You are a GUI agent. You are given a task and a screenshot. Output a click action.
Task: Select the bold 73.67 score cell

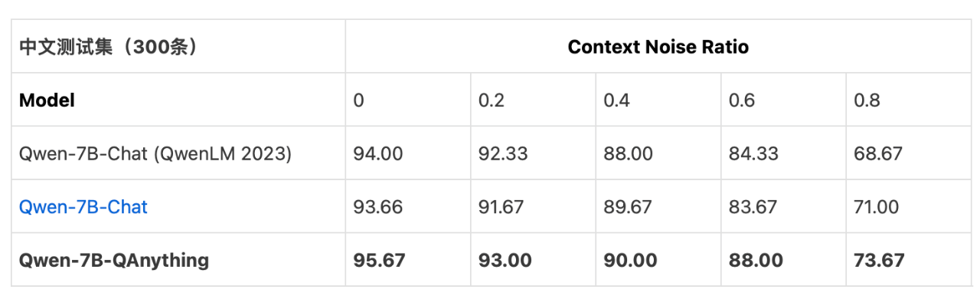point(879,261)
